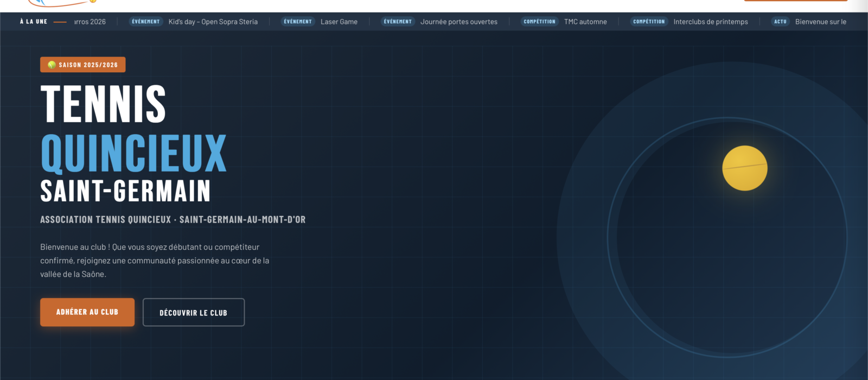This screenshot has height=380, width=868.
Task: Open the Découvrir le club button
Action: pyautogui.click(x=194, y=313)
